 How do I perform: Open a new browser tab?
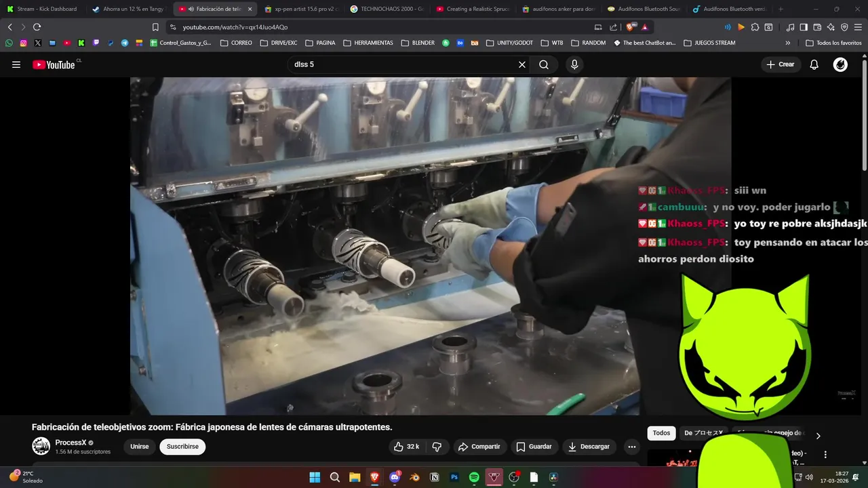781,9
